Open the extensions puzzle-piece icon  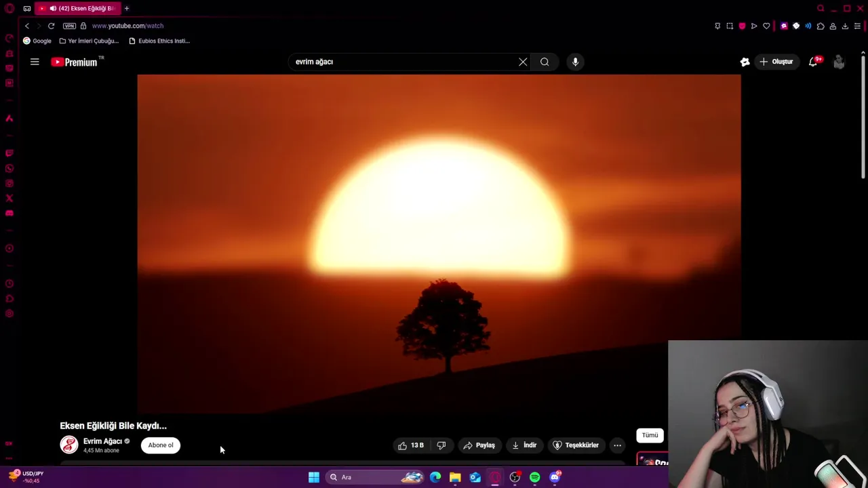pos(821,26)
